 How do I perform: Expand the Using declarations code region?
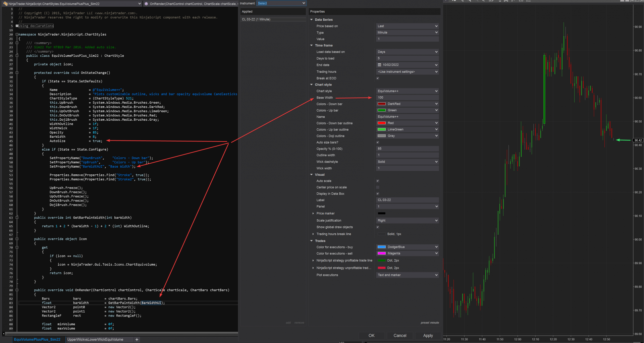(x=17, y=26)
